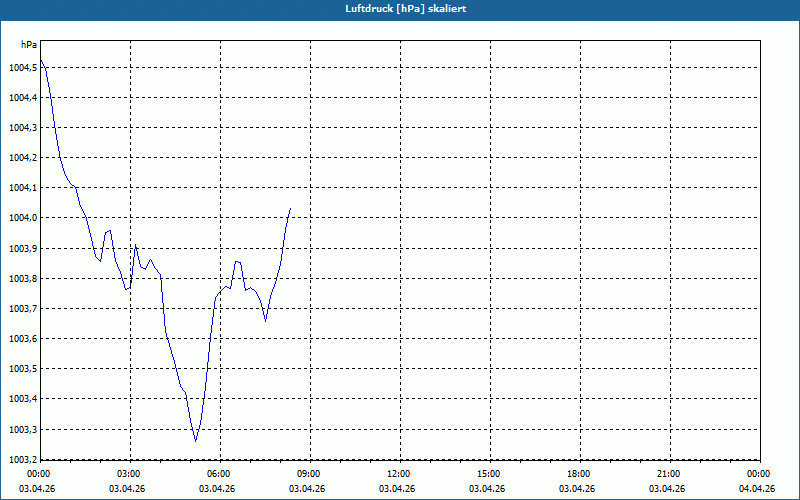Select the 1003,9 y-axis value

tap(22, 248)
